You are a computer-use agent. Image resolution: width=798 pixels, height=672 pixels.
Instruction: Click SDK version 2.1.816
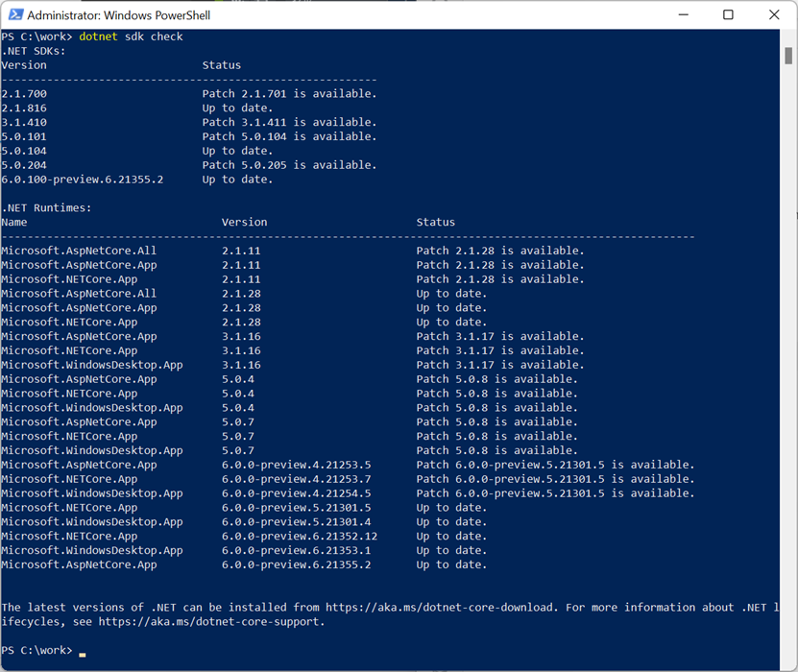[x=24, y=108]
